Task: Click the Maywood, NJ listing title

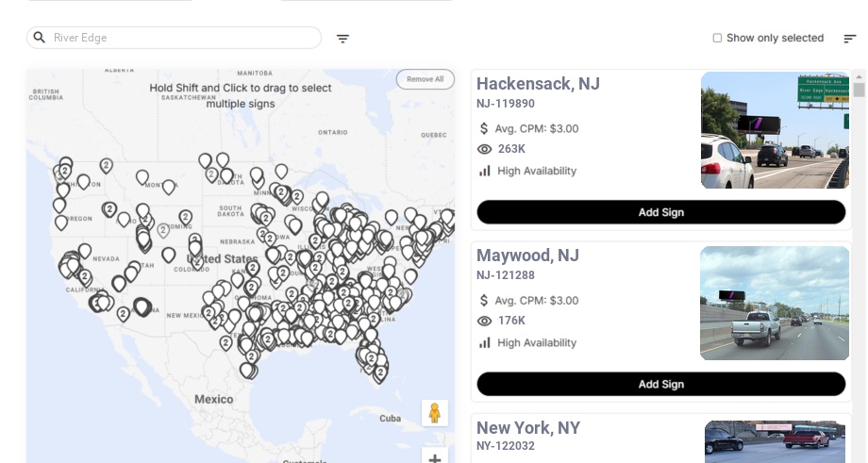Action: 527,256
